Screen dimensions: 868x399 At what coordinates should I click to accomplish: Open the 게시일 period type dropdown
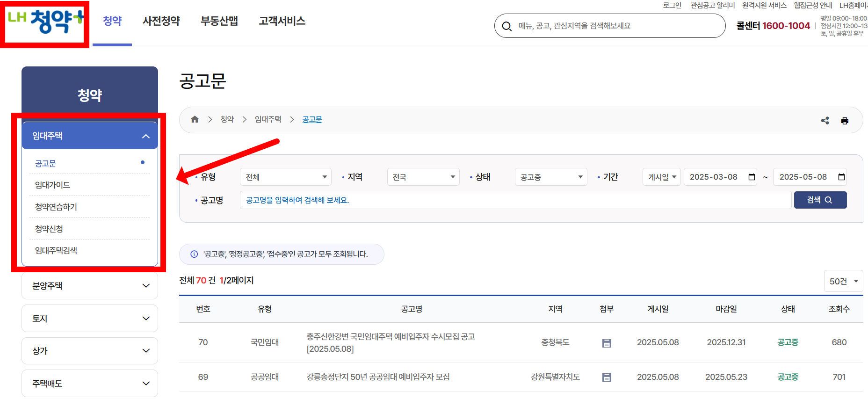662,177
